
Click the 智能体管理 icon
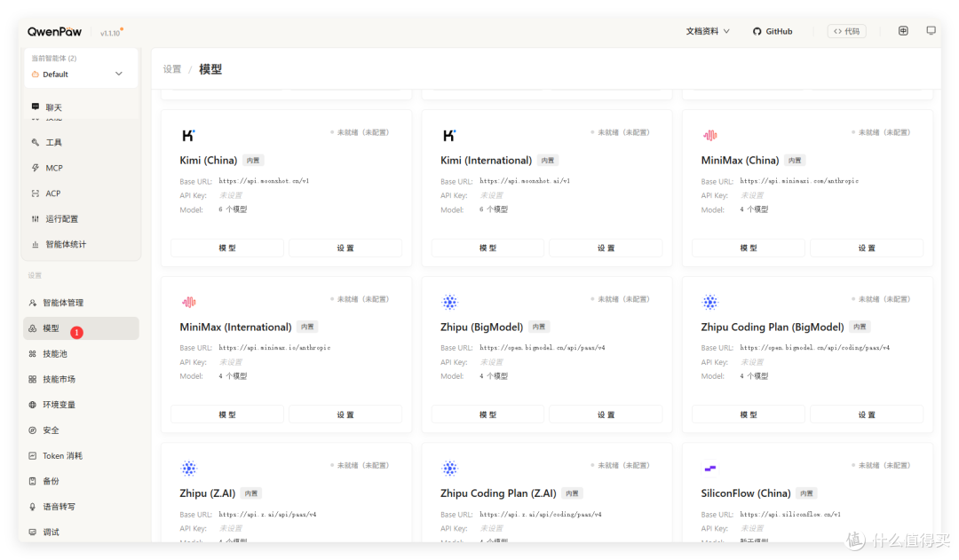coord(33,303)
